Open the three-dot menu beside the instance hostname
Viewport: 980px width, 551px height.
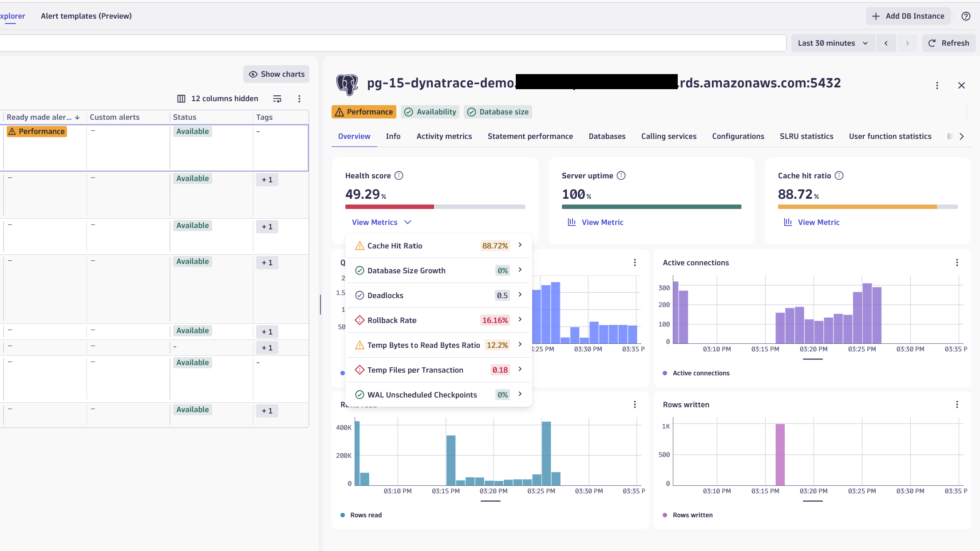coord(937,85)
